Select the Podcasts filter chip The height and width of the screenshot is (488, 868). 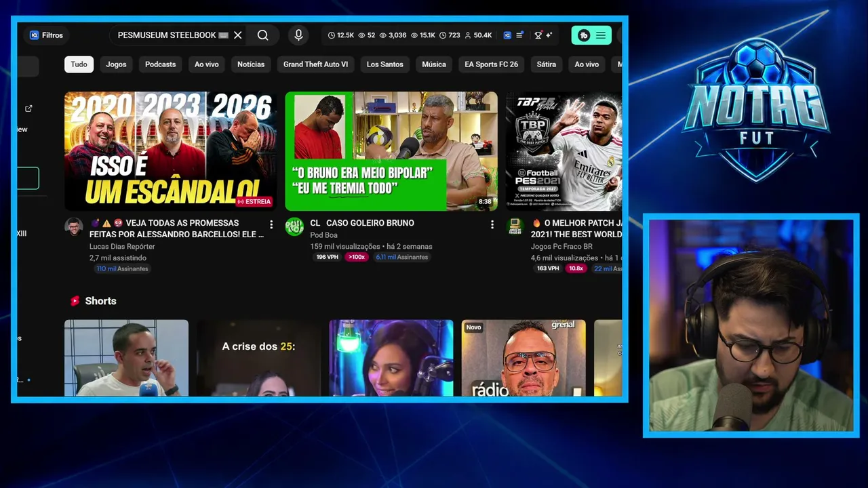[161, 64]
